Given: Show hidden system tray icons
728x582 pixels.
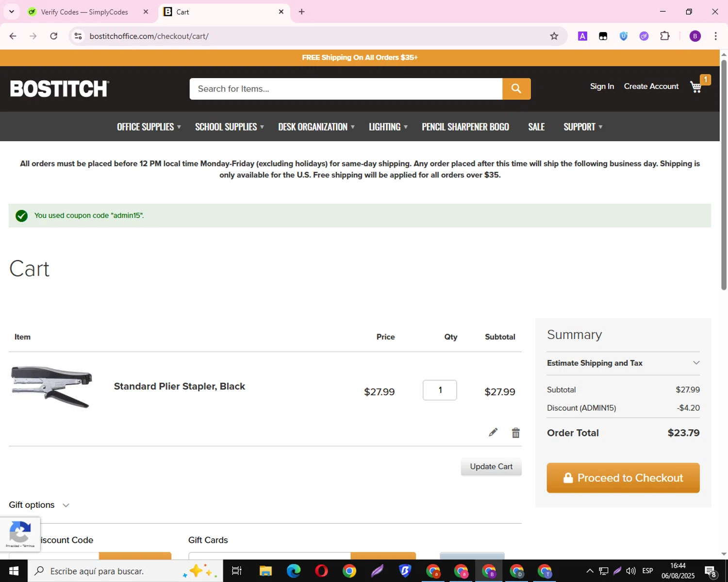Looking at the screenshot, I should [590, 571].
